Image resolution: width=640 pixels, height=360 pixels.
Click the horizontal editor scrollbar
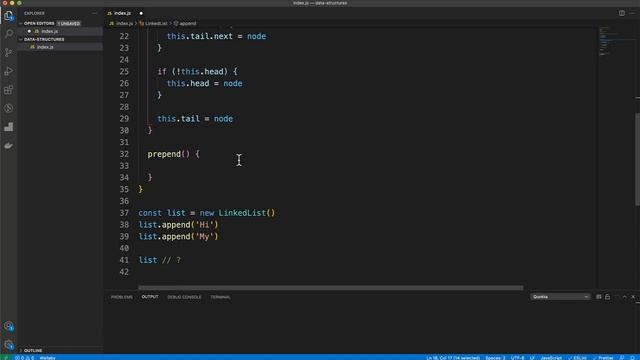pos(331,288)
